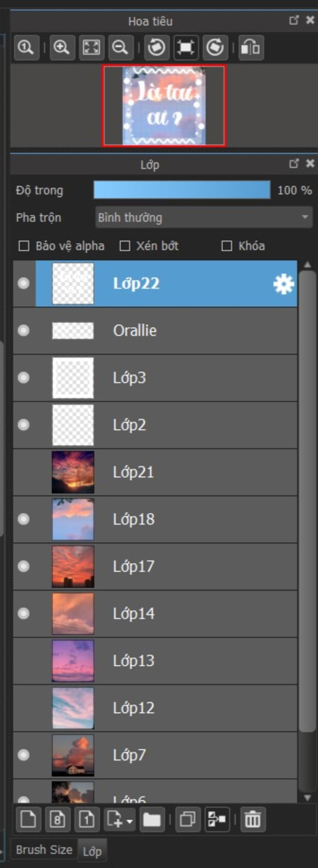
Task: Adjust the Độ trong opacity slider
Action: click(x=182, y=190)
